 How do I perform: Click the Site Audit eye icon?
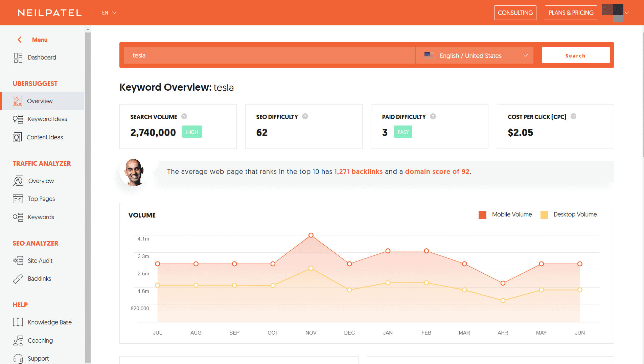pyautogui.click(x=18, y=260)
